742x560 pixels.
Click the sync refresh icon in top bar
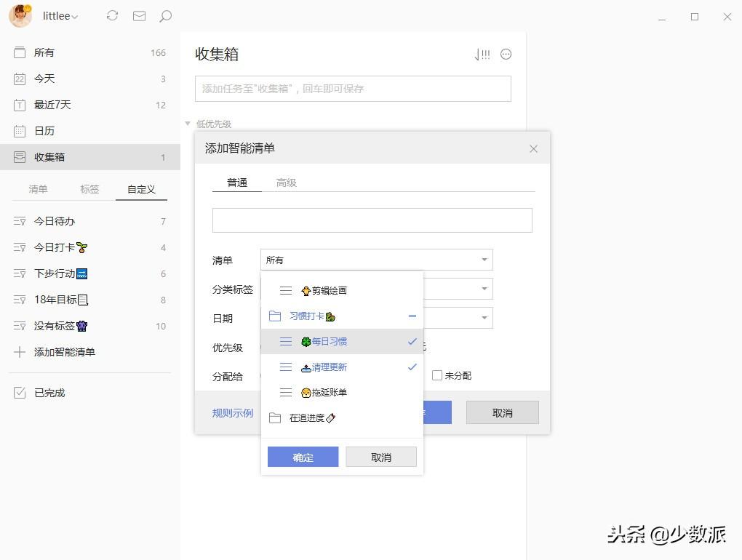click(x=112, y=15)
